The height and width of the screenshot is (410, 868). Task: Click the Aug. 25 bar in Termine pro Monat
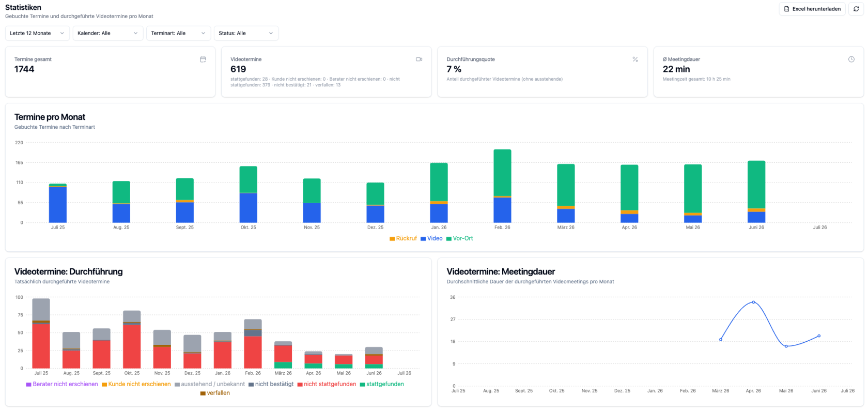(121, 202)
